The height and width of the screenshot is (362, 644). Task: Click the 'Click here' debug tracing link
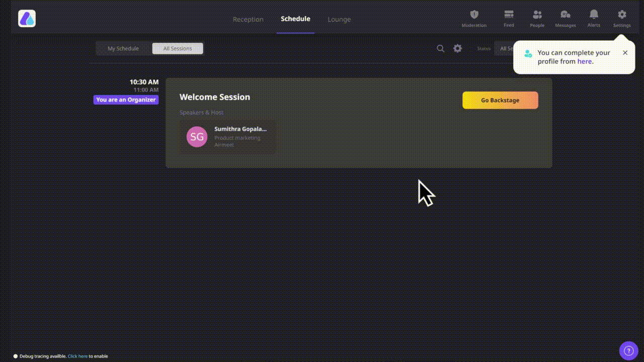coord(77,356)
